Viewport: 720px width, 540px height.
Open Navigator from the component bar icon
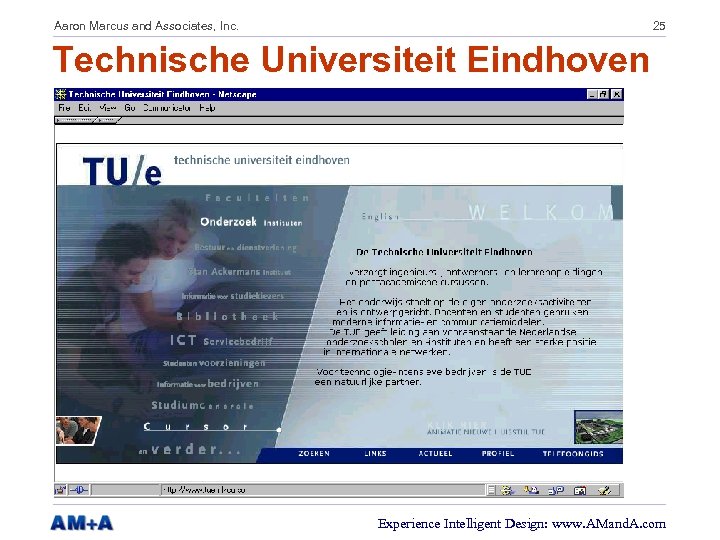507,490
